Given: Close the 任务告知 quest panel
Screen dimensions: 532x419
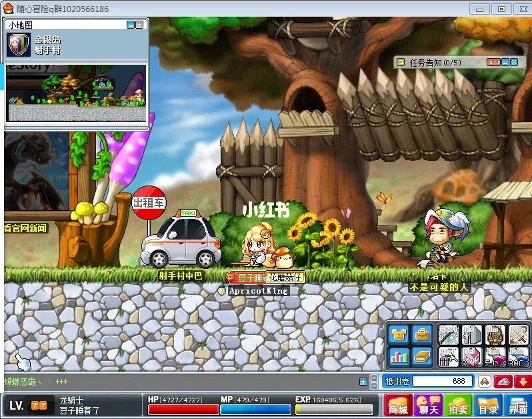Looking at the screenshot, I should point(514,62).
